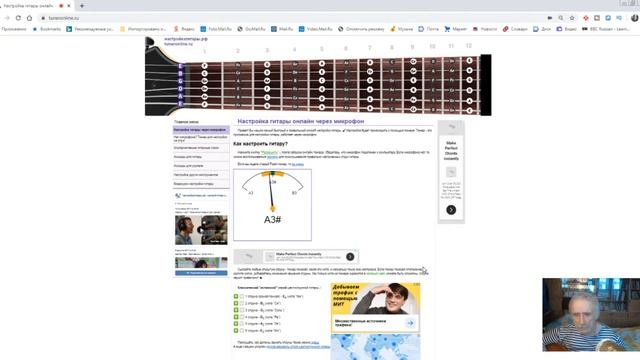Click the green icon beside 3rd string
Image resolution: width=640 pixels, height=360 pixels.
[236, 310]
